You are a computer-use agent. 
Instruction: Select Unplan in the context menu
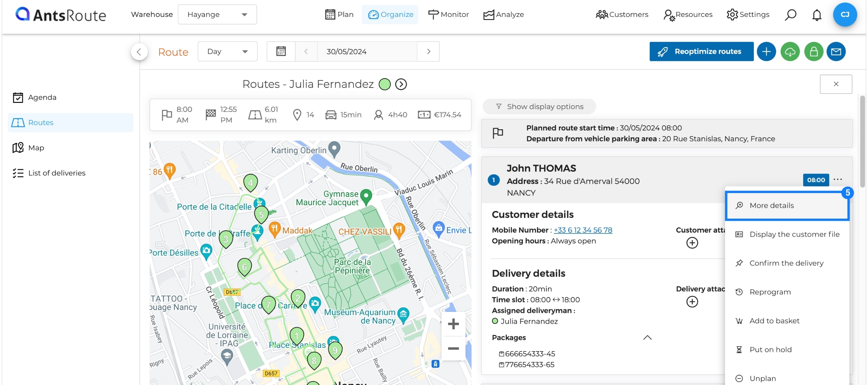coord(787,378)
